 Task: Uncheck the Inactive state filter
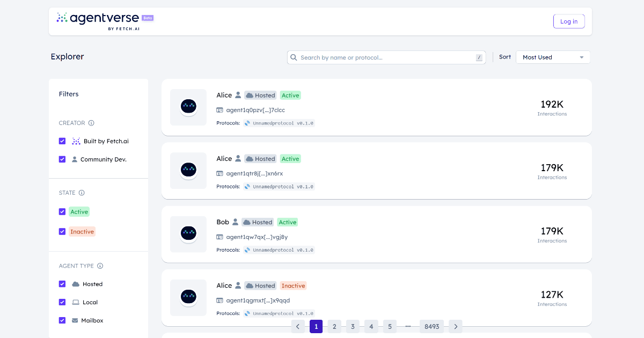click(62, 231)
